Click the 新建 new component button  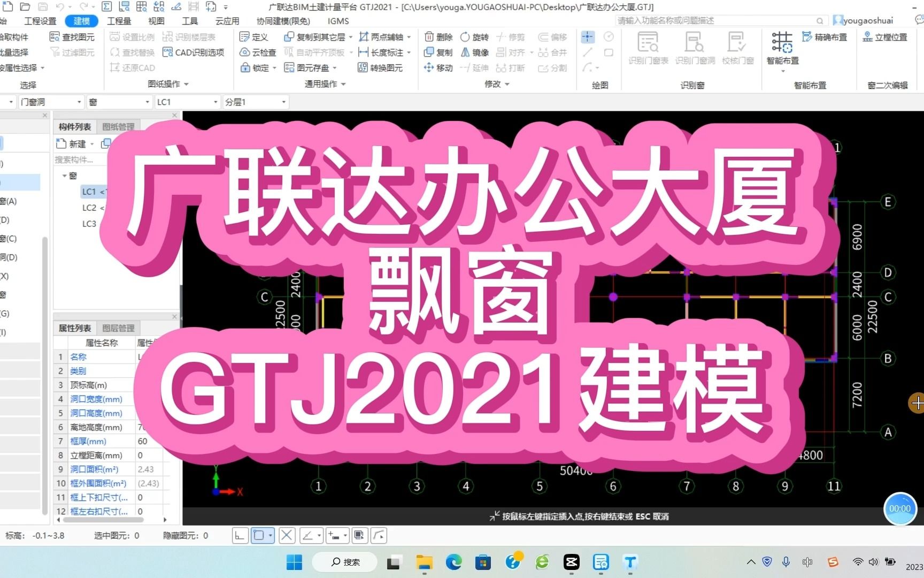(72, 143)
